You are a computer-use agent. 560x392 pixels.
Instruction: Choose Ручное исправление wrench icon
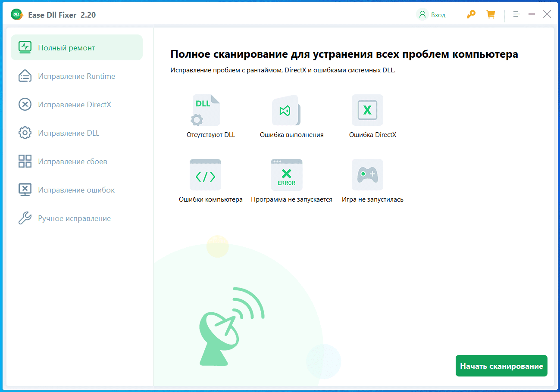click(25, 218)
